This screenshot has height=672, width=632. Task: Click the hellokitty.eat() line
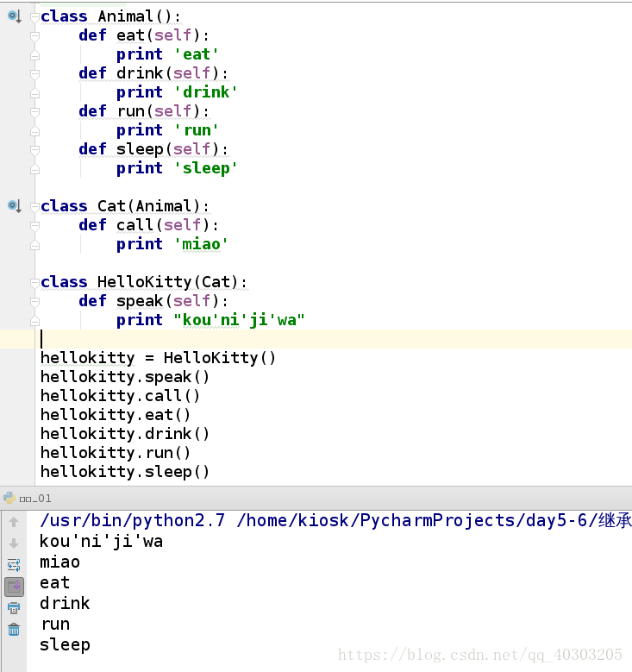pos(116,415)
